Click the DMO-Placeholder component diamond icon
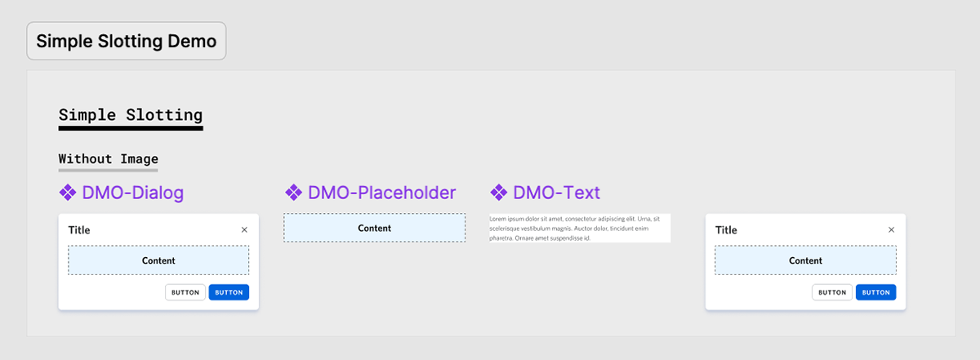Viewport: 980px width, 360px height. point(293,193)
